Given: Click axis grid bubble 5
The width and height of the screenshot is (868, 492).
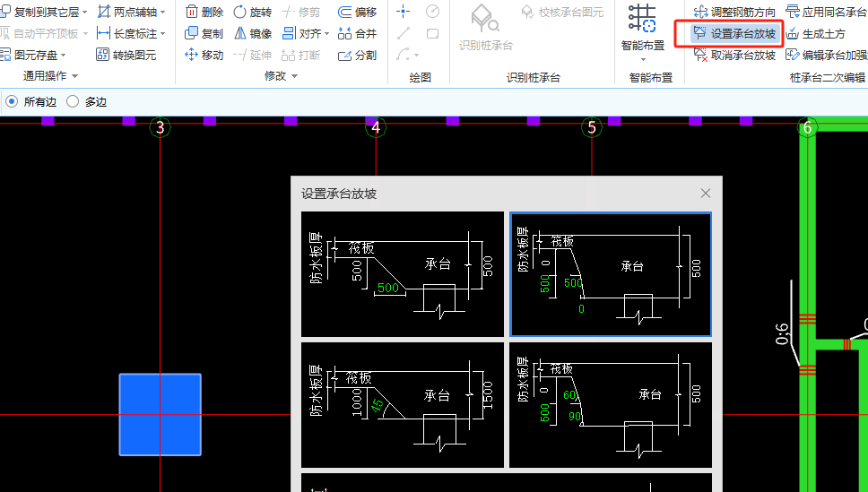Looking at the screenshot, I should click(x=592, y=128).
